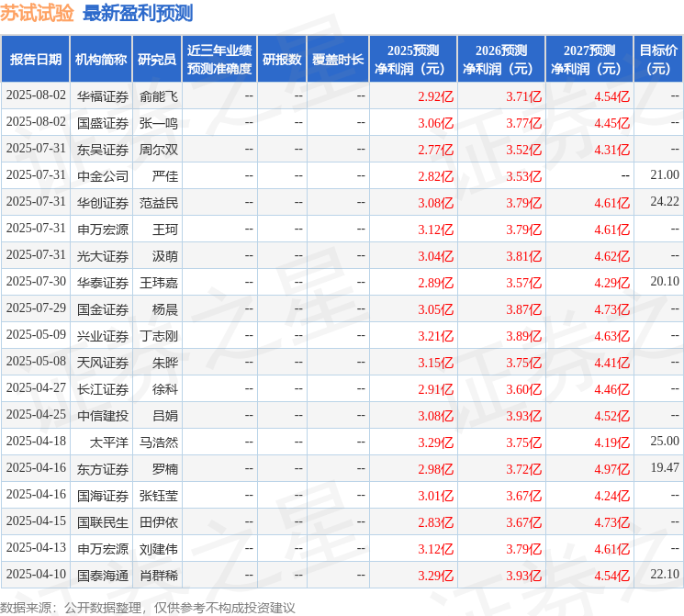Click the 19.47 target price
684x616 pixels.
pos(665,467)
